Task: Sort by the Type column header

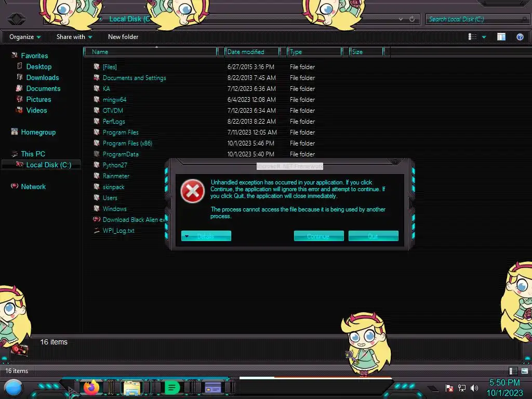Action: tap(314, 52)
